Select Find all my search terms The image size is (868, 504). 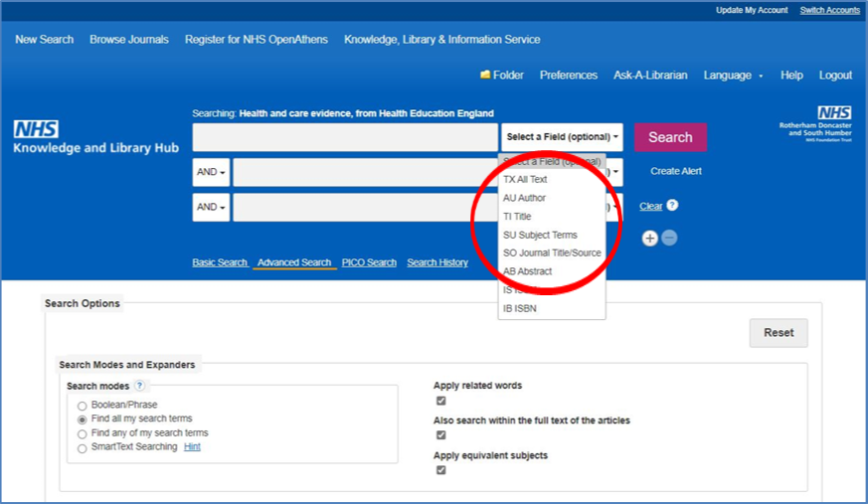pyautogui.click(x=82, y=420)
